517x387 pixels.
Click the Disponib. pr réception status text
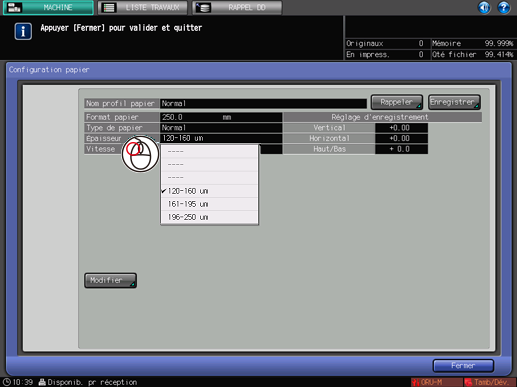(92, 382)
